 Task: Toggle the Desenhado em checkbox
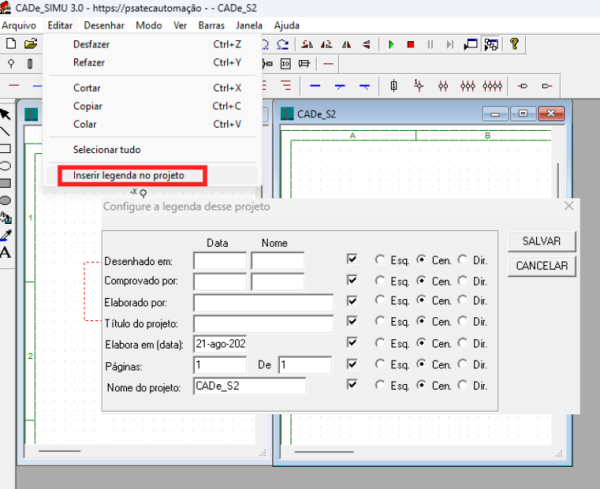(352, 259)
